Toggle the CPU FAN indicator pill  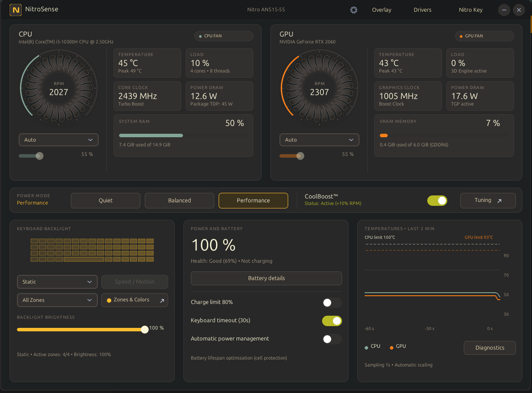coord(224,36)
